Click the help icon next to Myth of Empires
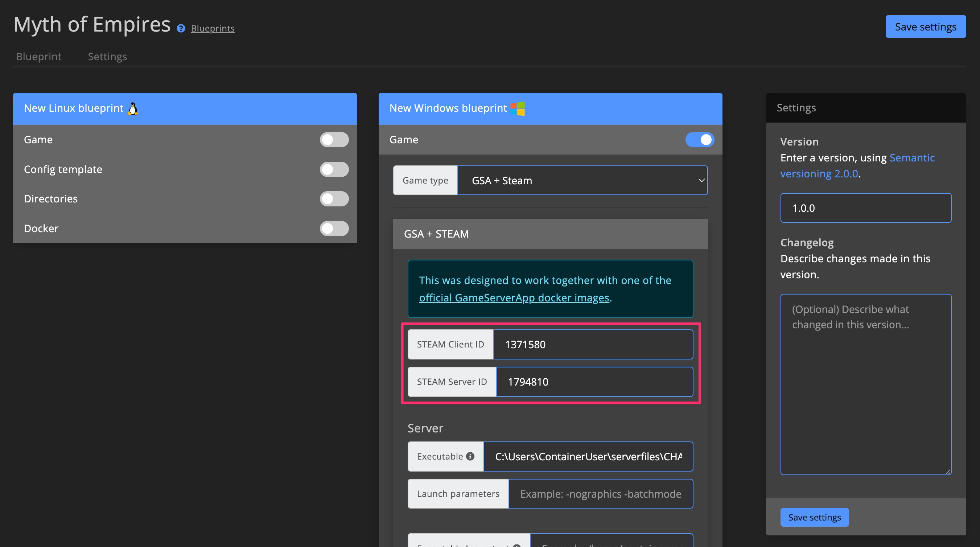 tap(181, 28)
